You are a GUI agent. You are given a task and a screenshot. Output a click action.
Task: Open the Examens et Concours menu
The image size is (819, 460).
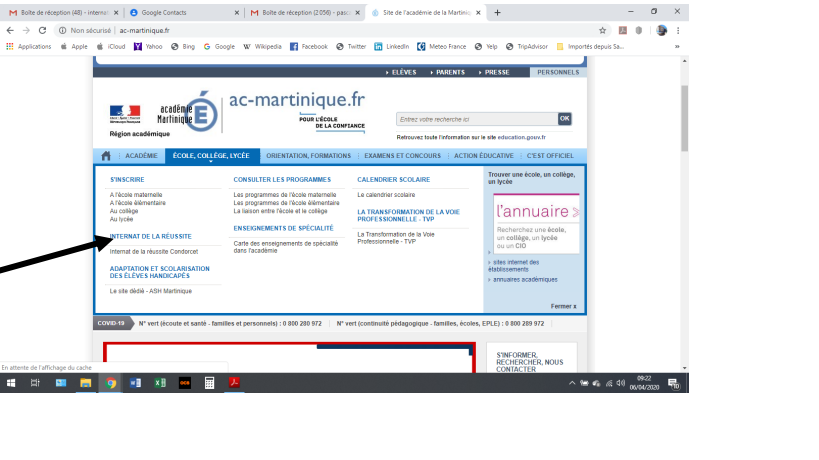(x=402, y=156)
